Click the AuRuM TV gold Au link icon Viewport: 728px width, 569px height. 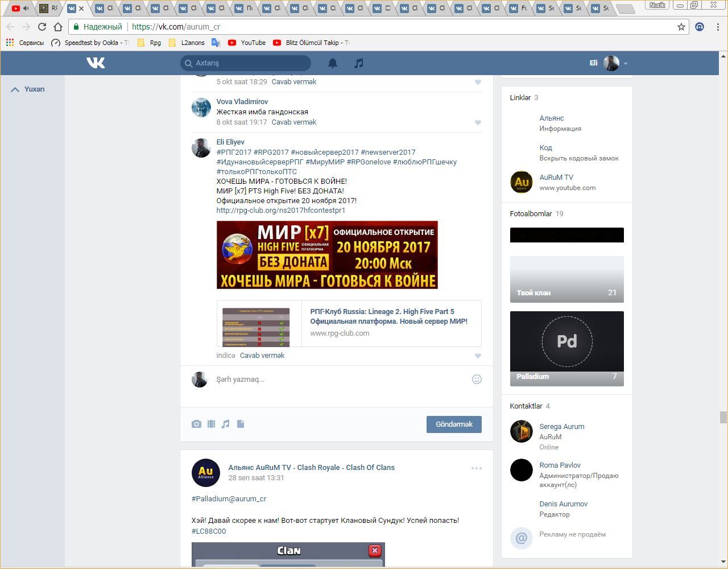521,182
